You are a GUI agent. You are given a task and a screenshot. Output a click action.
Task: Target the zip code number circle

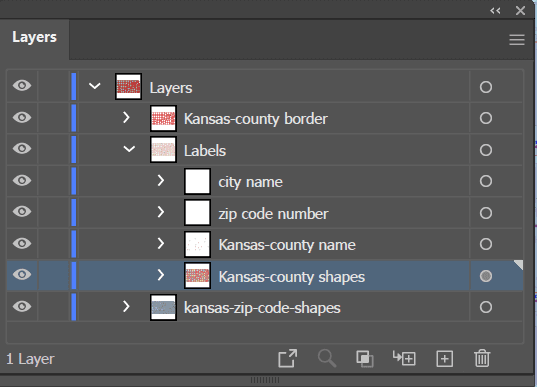pyautogui.click(x=486, y=213)
